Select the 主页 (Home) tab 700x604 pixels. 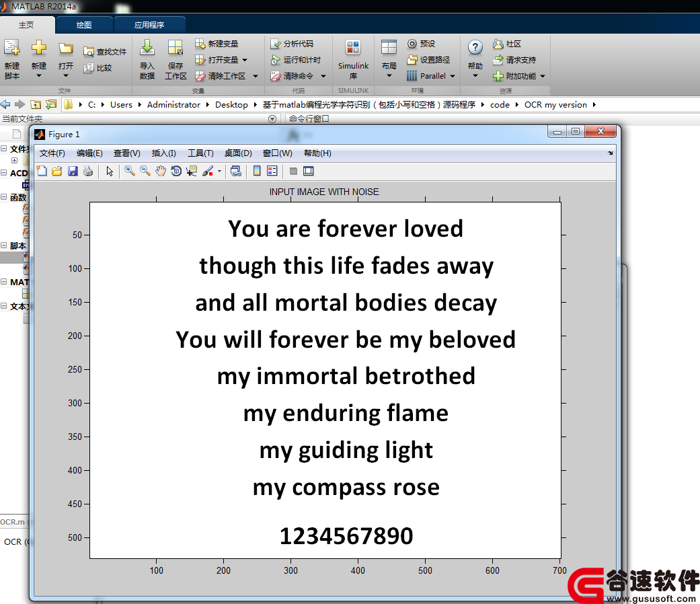click(x=26, y=25)
